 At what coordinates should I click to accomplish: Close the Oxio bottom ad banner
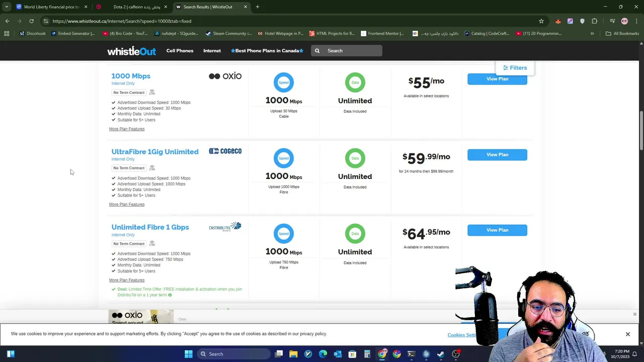pos(634,314)
